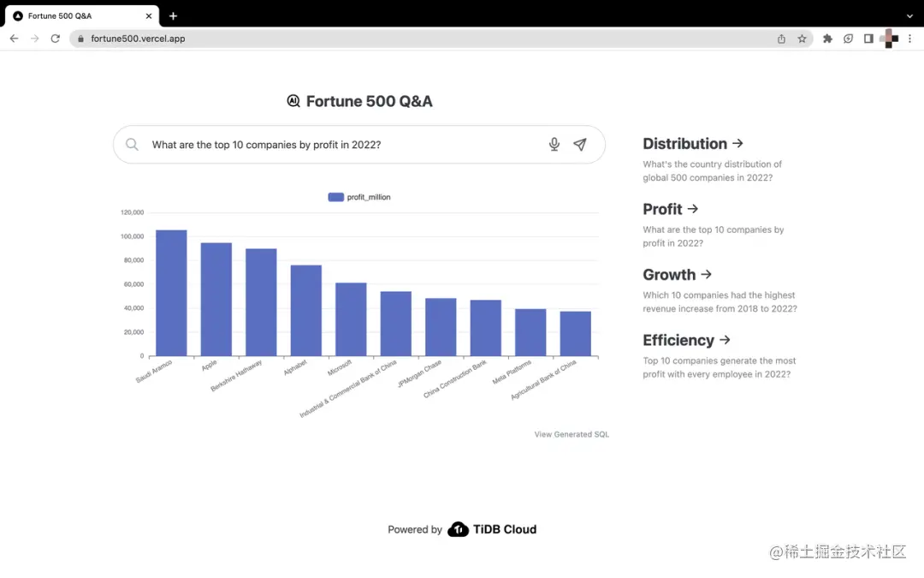This screenshot has width=924, height=578.
Task: Open the browser extensions puzzle icon
Action: point(828,39)
